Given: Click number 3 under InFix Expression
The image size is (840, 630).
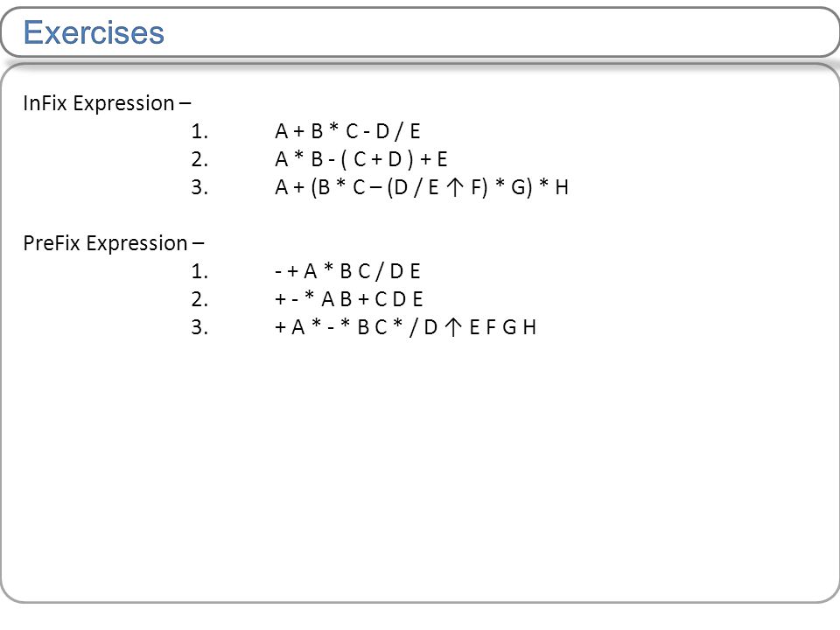Looking at the screenshot, I should click(x=199, y=187).
